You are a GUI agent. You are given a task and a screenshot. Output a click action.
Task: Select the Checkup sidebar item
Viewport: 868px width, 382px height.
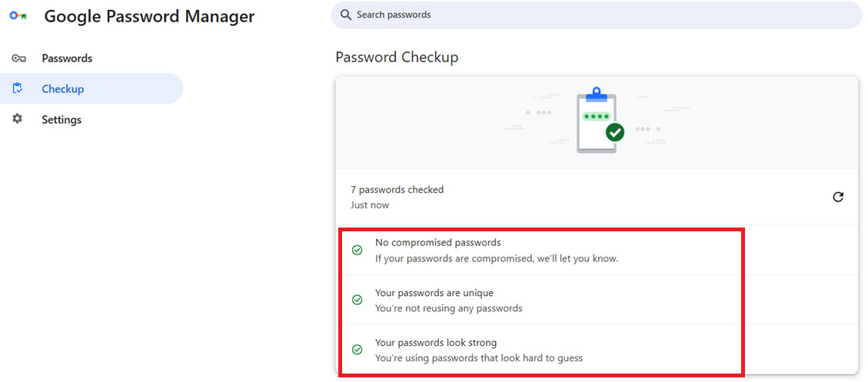[x=63, y=89]
